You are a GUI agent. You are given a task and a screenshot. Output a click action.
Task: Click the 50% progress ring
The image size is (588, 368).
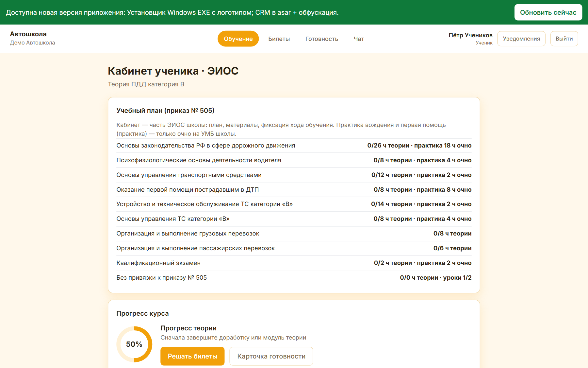pyautogui.click(x=134, y=344)
